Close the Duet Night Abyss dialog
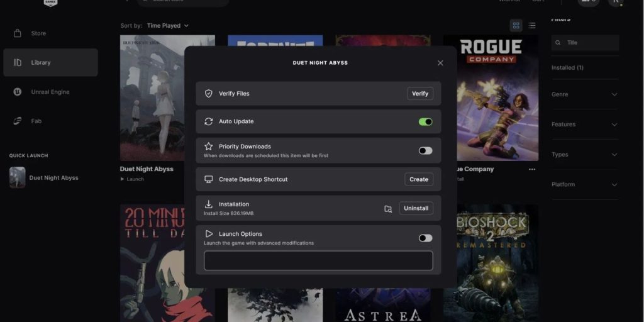644x322 pixels. pyautogui.click(x=440, y=63)
